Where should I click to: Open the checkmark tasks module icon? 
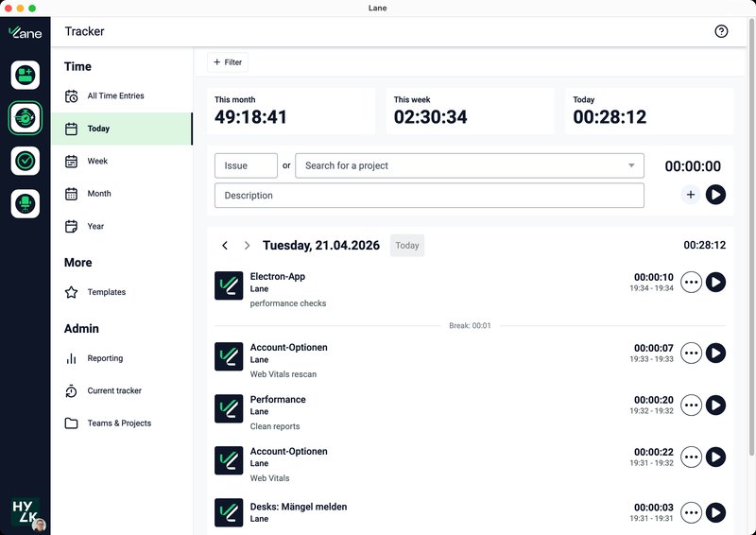point(26,161)
